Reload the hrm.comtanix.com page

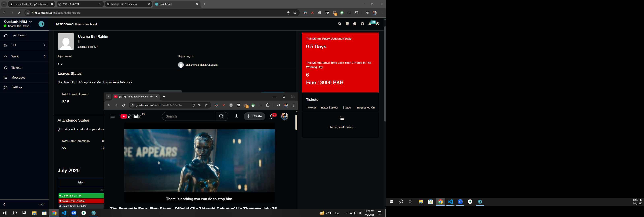click(x=19, y=13)
